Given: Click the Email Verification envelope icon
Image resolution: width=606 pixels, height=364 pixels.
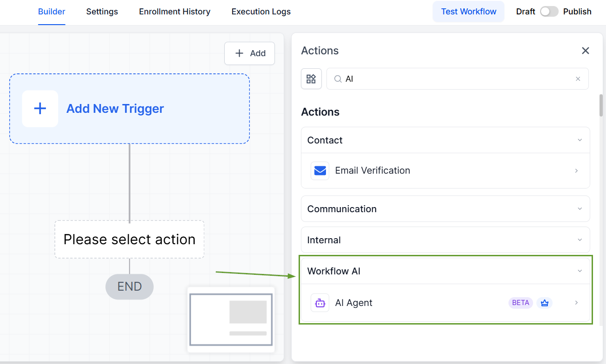Looking at the screenshot, I should tap(320, 171).
